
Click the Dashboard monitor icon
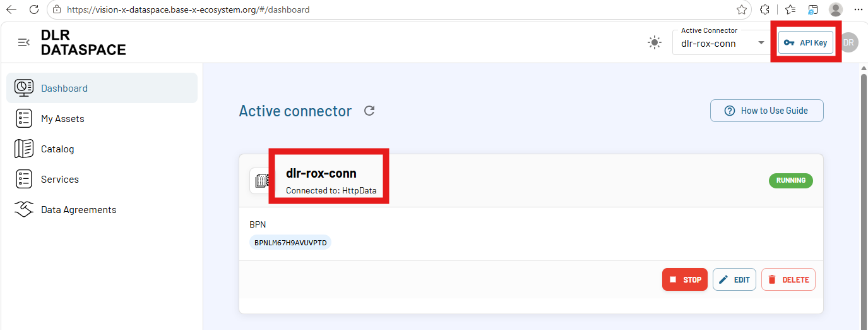click(x=24, y=88)
